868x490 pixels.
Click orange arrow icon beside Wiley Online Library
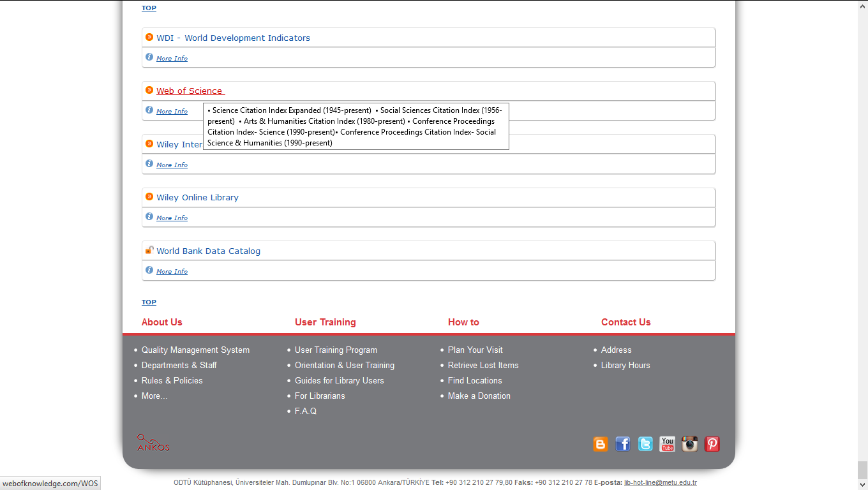(149, 197)
